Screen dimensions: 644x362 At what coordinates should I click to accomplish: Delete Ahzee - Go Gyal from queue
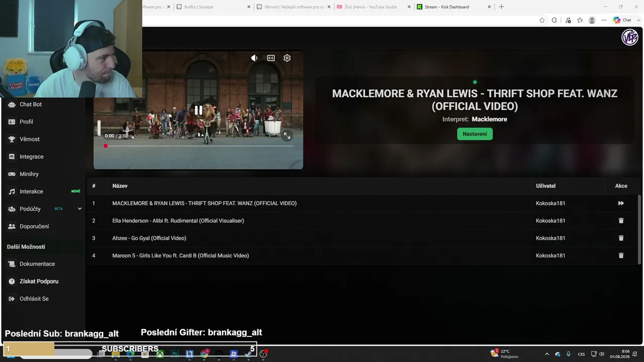click(x=621, y=238)
